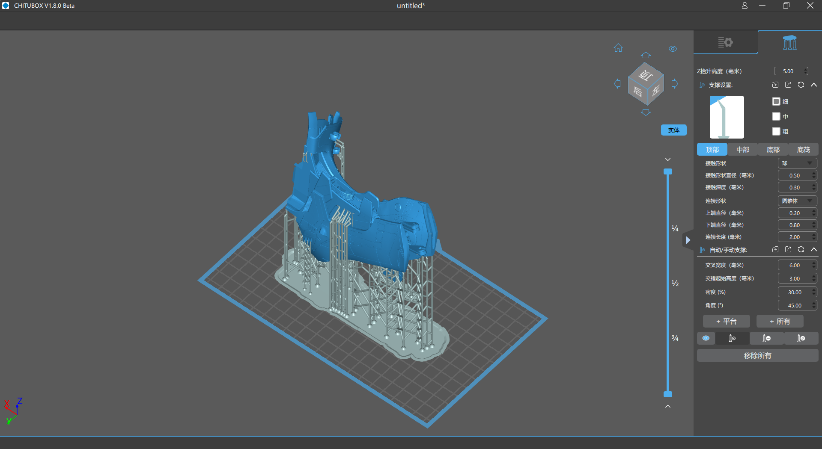Screen dimensions: 822x449
Task: Check the 粗 (thick) support checkbox
Action: point(777,131)
